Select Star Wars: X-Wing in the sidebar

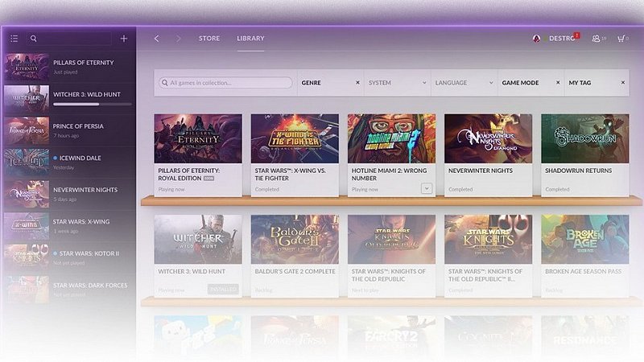click(x=69, y=225)
